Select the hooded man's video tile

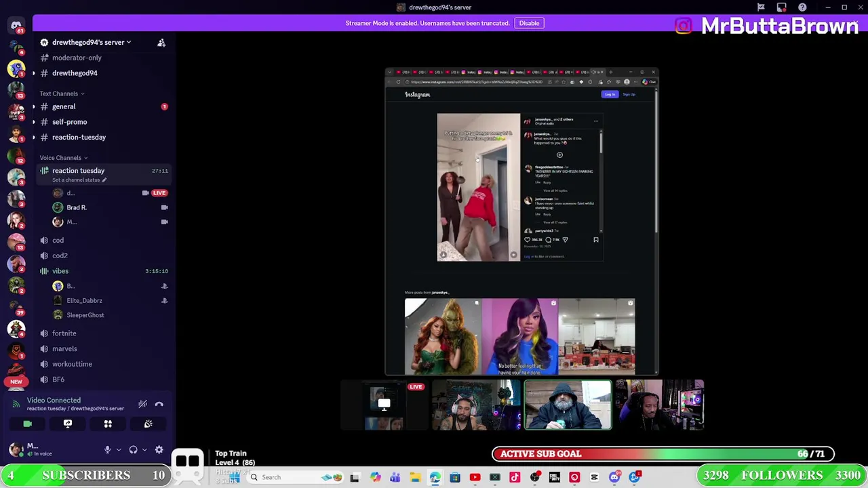tap(568, 405)
